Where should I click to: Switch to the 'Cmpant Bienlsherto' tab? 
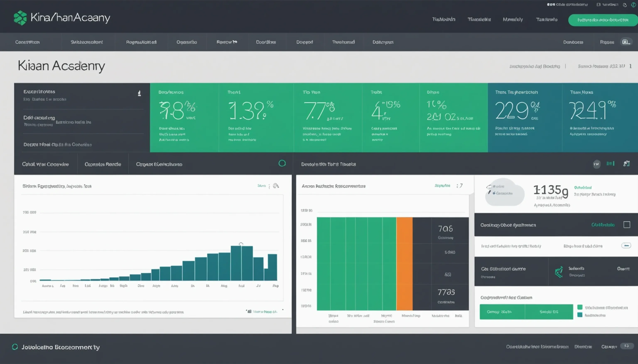coord(159,164)
